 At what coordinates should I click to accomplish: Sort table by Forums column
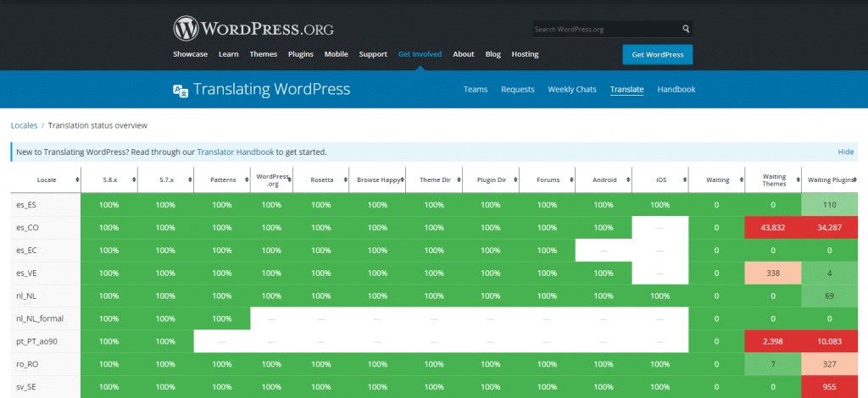coord(547,180)
